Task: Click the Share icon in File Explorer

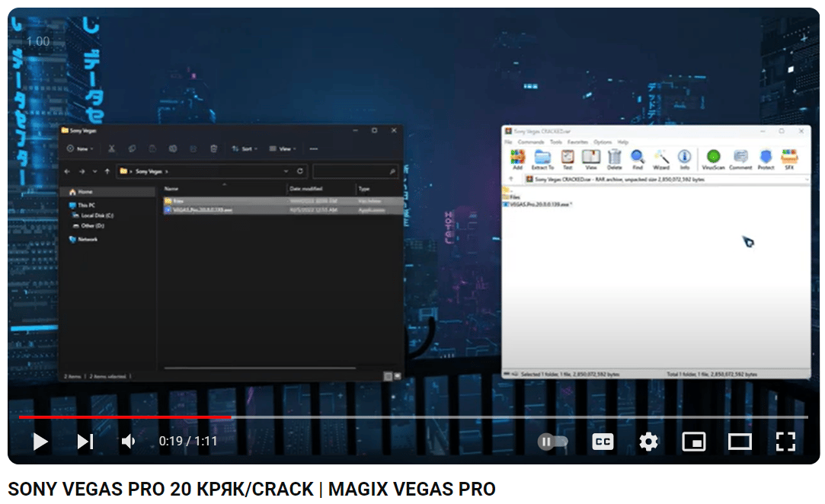Action: tap(193, 149)
